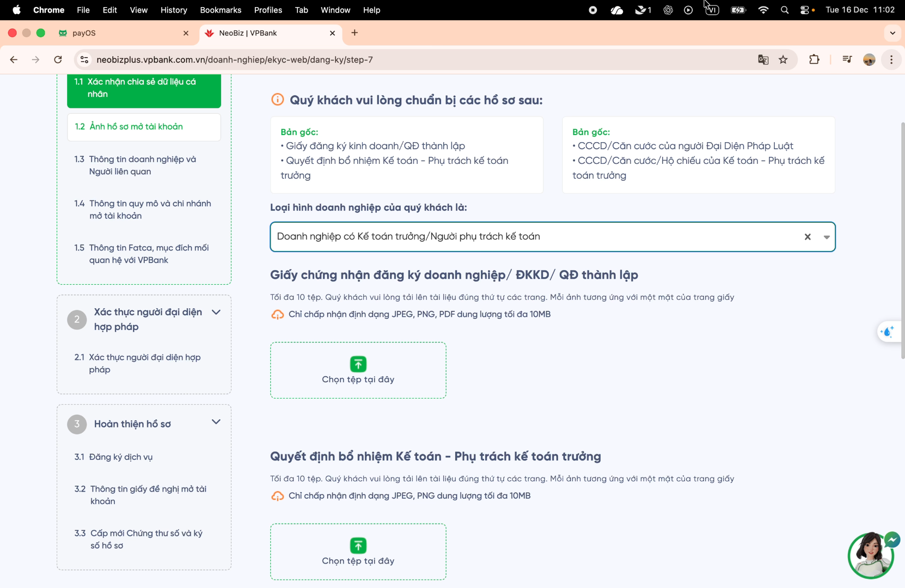905x588 pixels.
Task: Collapse the 'Xác thực người đại diện hợp pháp' section
Action: pyautogui.click(x=216, y=313)
